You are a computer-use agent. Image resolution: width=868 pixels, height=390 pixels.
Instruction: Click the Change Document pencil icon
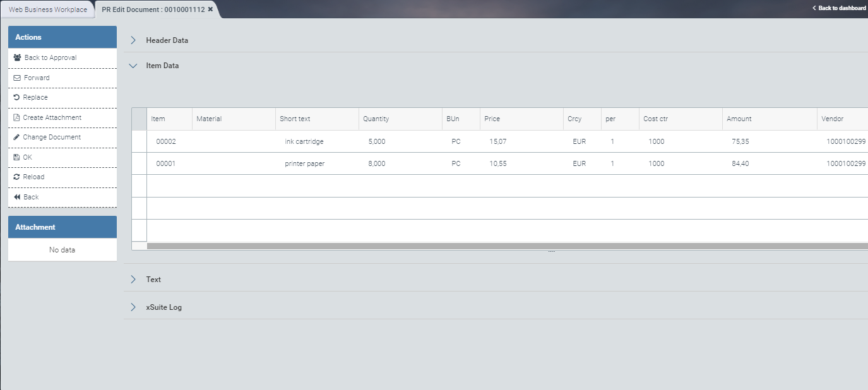point(16,137)
